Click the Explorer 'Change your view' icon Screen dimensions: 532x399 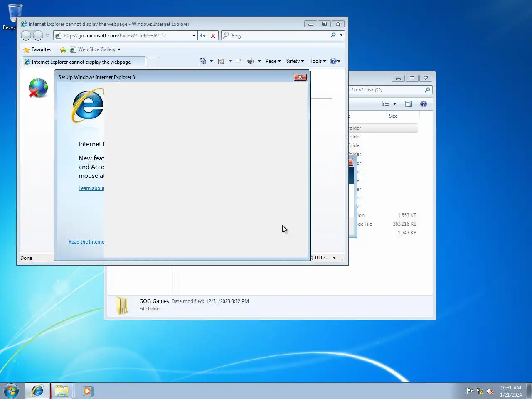(386, 104)
